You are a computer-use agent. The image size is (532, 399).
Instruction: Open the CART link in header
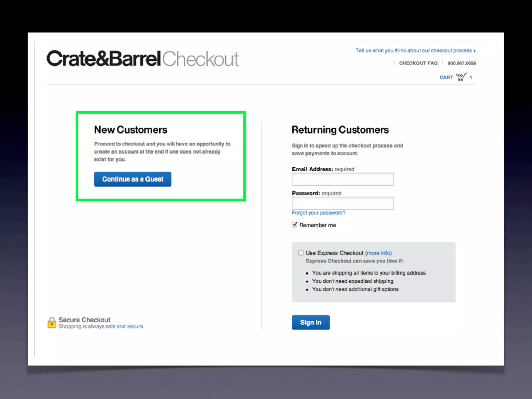446,77
